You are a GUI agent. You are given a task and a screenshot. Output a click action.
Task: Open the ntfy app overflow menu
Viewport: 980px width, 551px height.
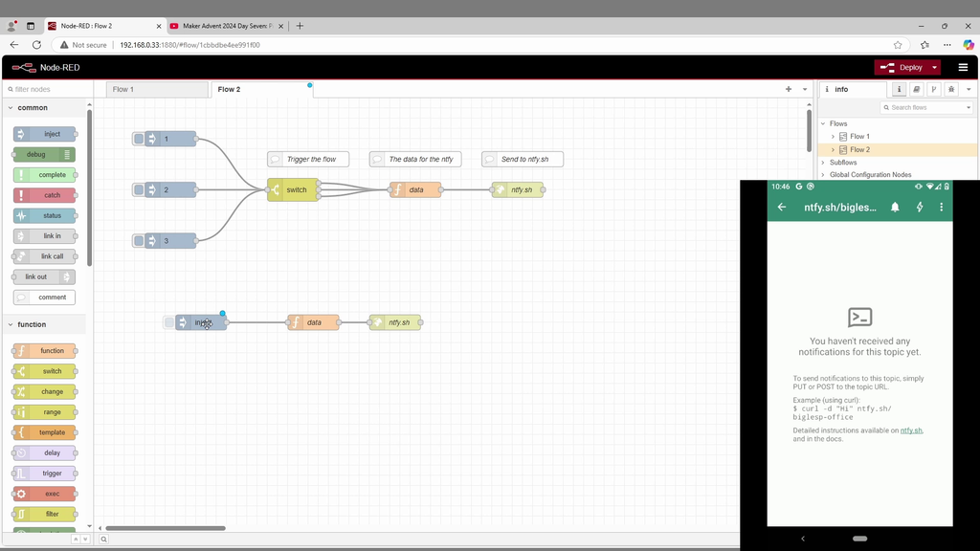tap(942, 207)
